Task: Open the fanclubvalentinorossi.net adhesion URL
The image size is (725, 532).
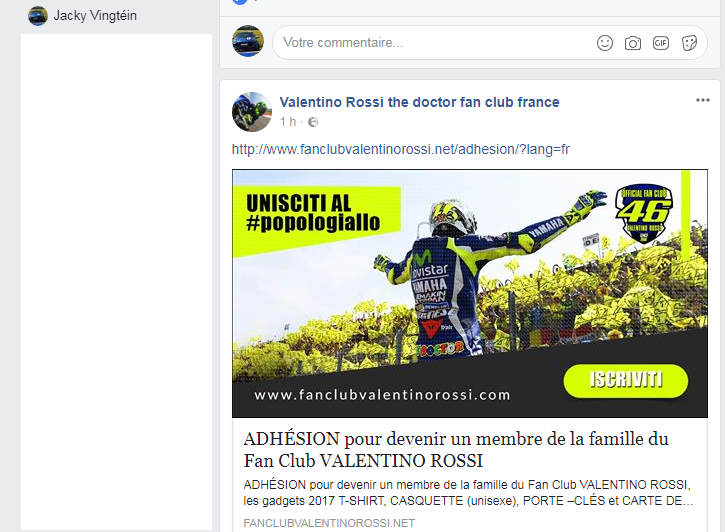Action: (400, 149)
